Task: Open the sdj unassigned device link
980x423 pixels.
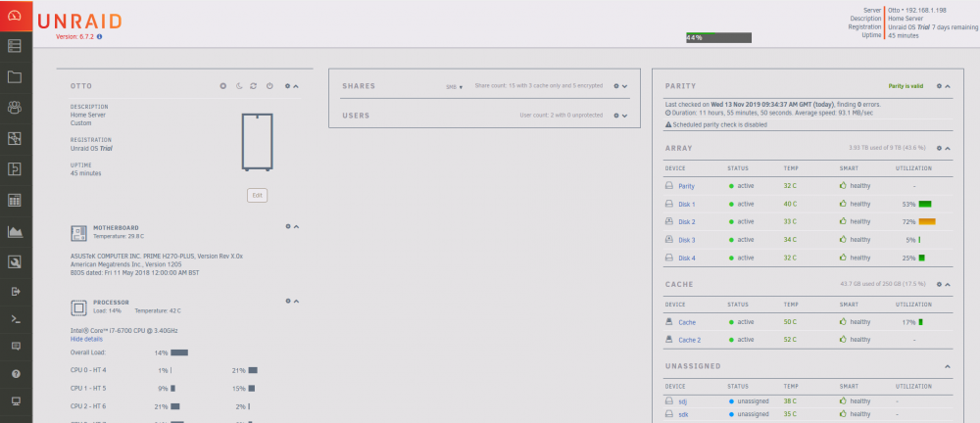Action: pyautogui.click(x=682, y=401)
